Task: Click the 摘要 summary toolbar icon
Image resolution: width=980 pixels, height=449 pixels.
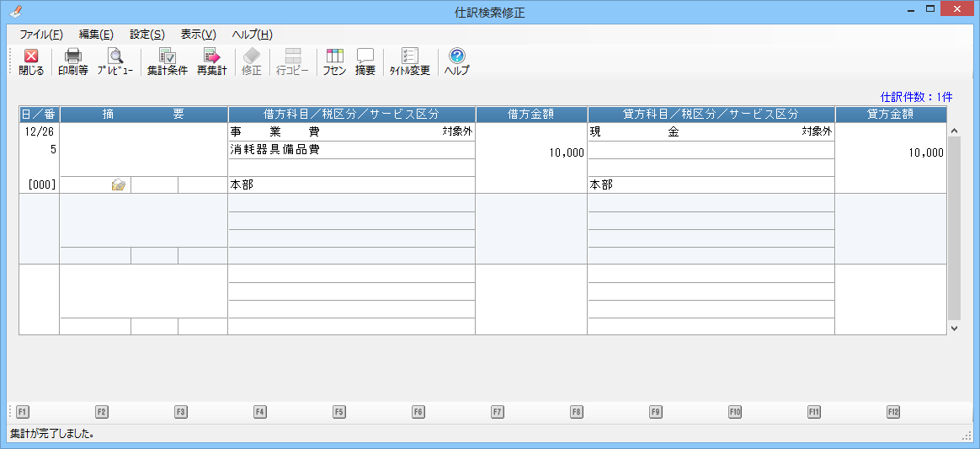Action: [x=365, y=61]
